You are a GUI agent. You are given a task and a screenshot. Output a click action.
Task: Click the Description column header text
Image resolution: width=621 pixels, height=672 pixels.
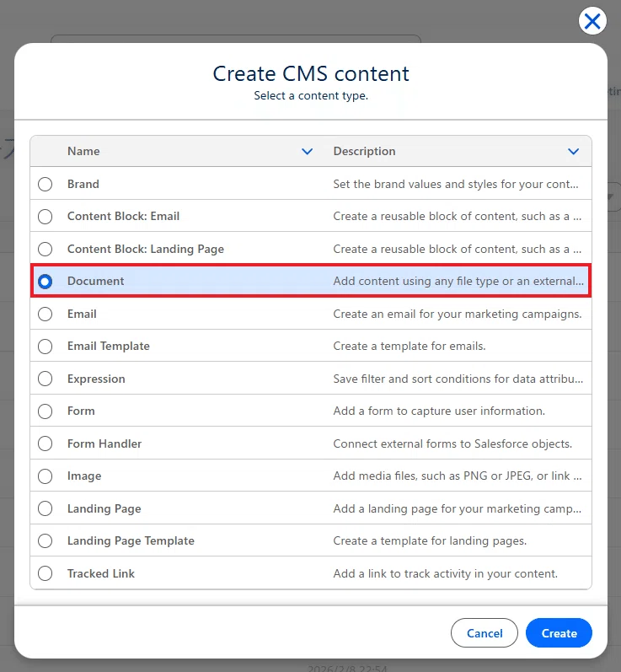point(365,151)
